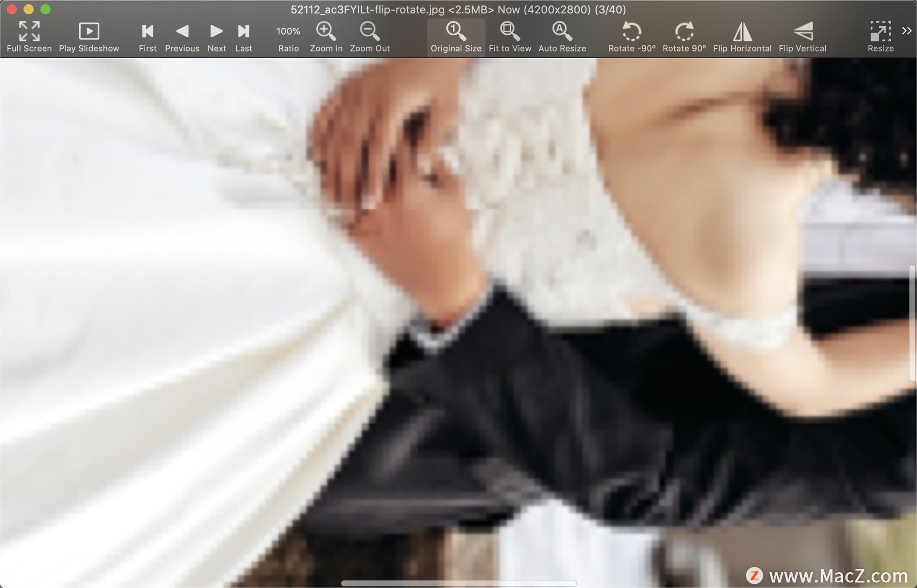917x588 pixels.
Task: Go to Previous image
Action: point(182,37)
